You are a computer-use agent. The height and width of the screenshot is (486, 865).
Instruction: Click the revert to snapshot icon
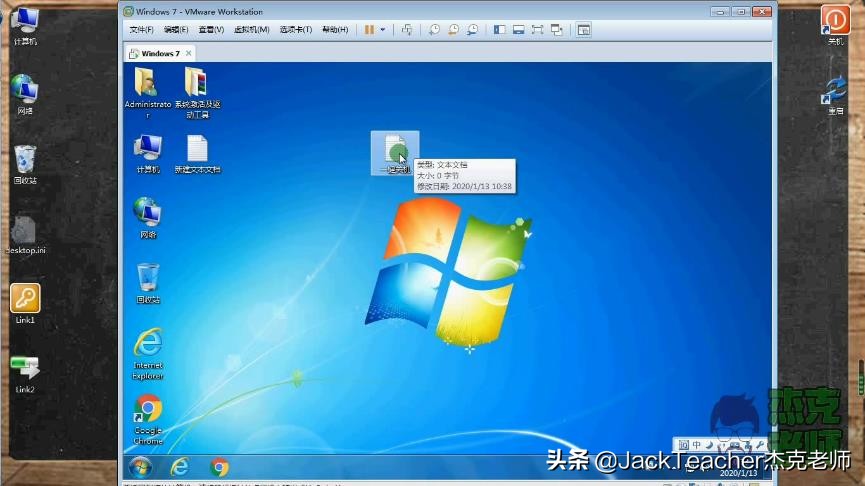tap(453, 30)
